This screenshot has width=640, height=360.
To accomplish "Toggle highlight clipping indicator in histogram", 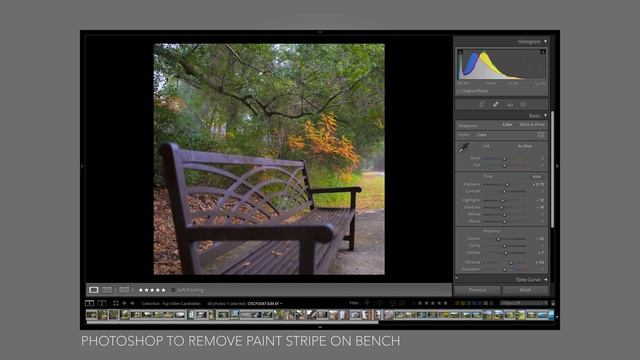I will pos(542,52).
